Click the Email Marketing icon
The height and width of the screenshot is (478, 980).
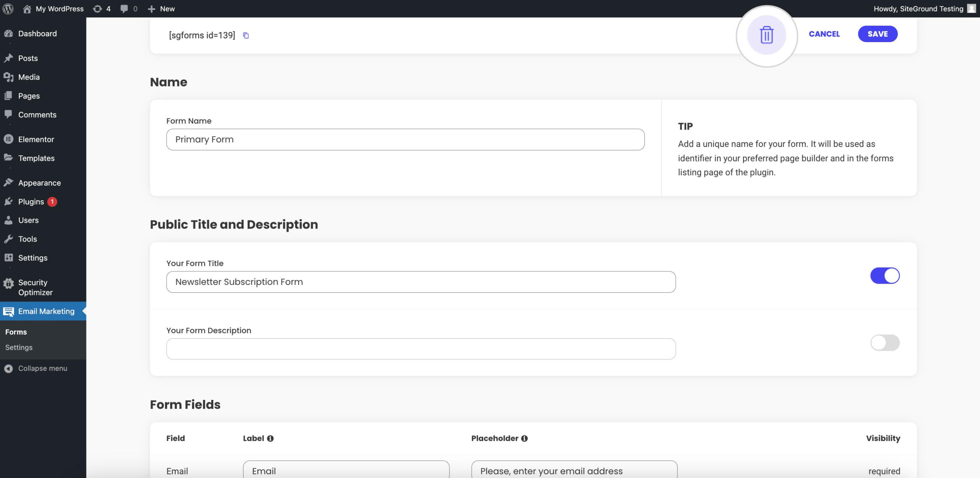click(x=8, y=312)
